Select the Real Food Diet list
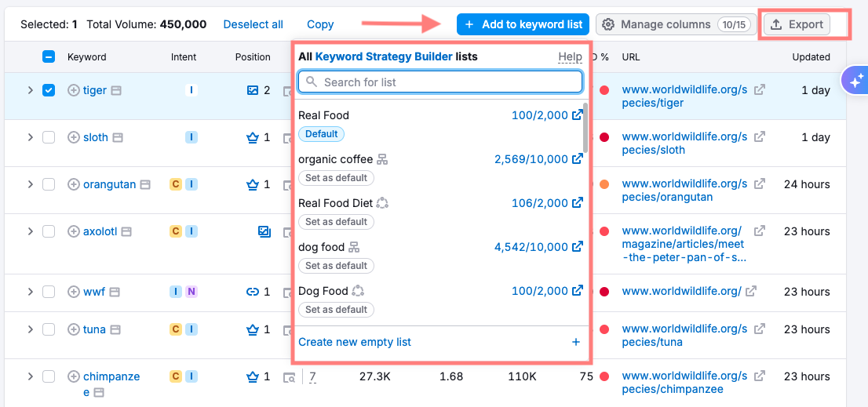868x407 pixels. (x=335, y=203)
